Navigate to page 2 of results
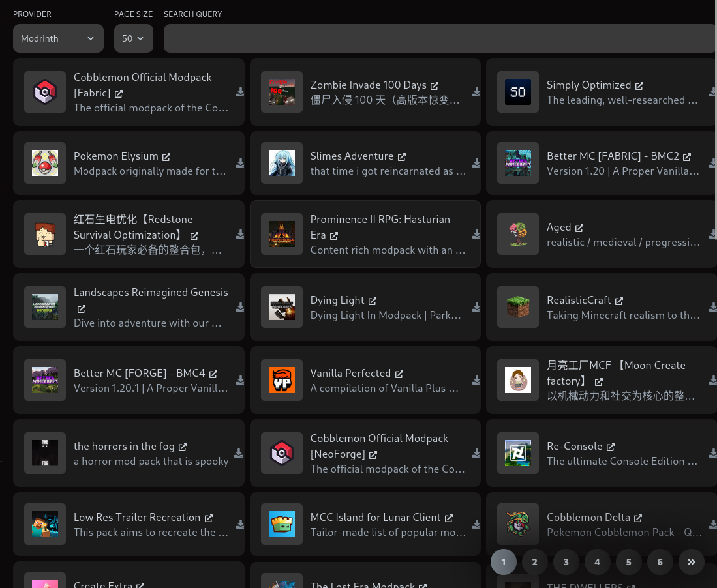Viewport: 717px width, 588px height. click(534, 561)
